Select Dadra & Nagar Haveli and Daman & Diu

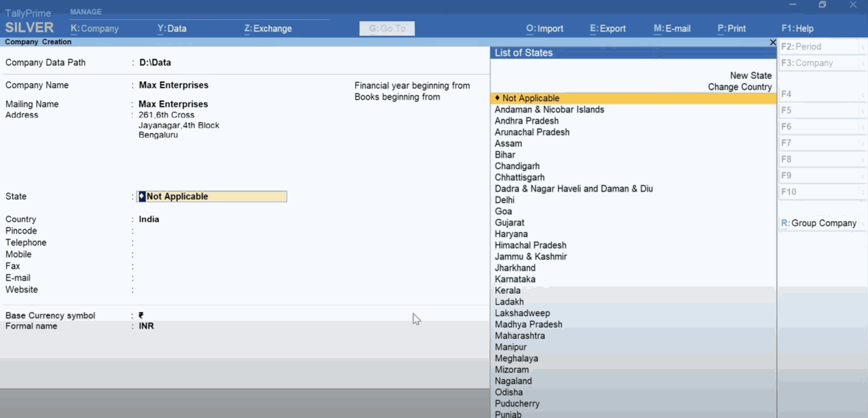[574, 188]
